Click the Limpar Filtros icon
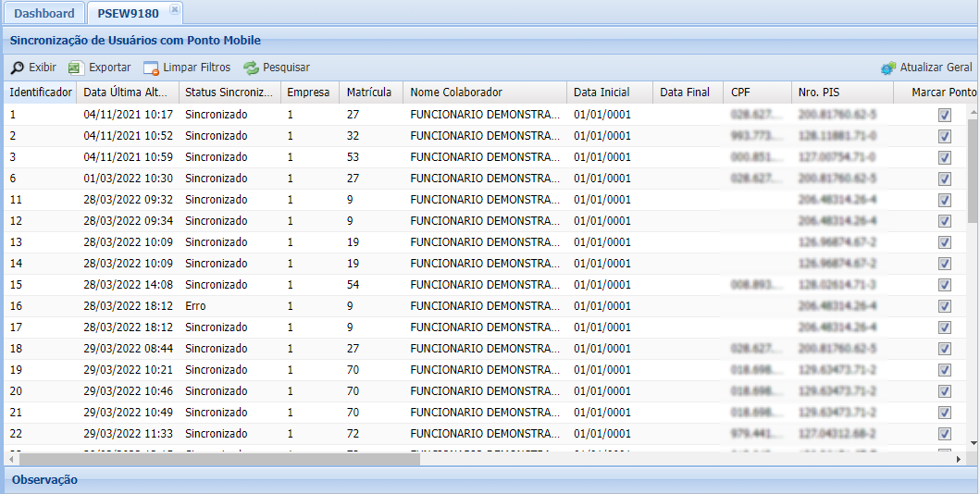Viewport: 980px width, 494px height. pos(151,68)
